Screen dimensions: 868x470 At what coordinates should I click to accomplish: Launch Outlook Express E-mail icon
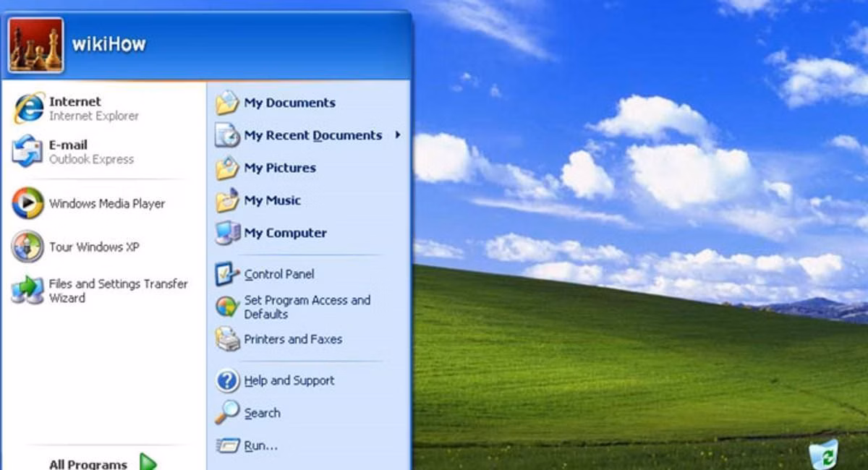coord(28,152)
